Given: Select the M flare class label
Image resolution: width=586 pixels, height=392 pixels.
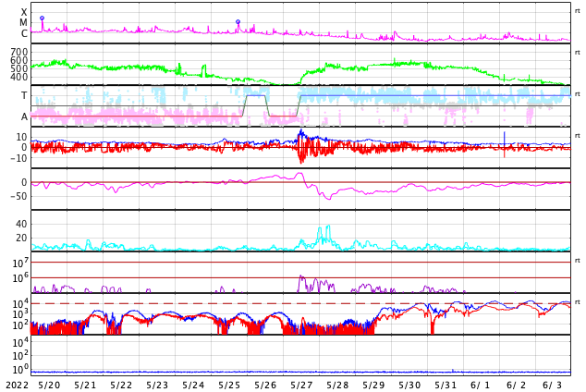Looking at the screenshot, I should (x=23, y=23).
